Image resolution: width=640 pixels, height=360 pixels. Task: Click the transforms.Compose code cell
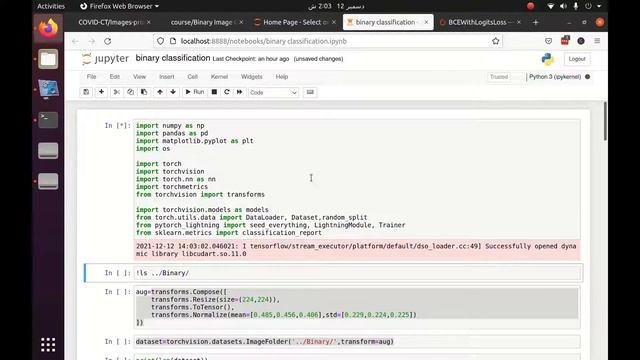pyautogui.click(x=358, y=307)
